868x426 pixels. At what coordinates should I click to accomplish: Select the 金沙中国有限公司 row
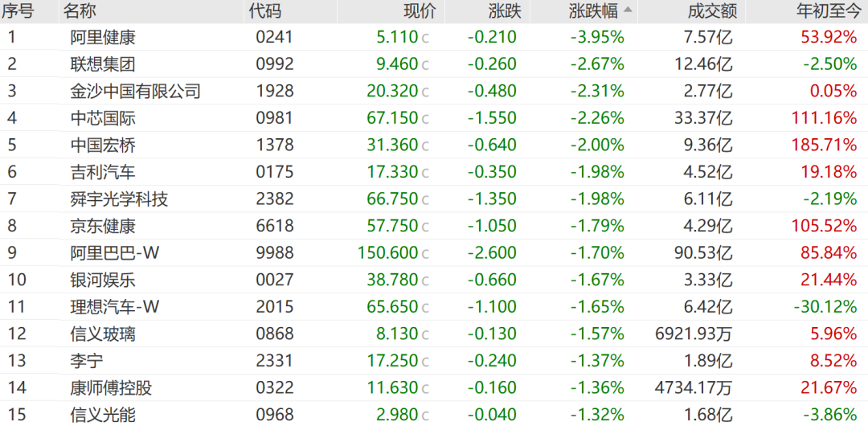(135, 91)
